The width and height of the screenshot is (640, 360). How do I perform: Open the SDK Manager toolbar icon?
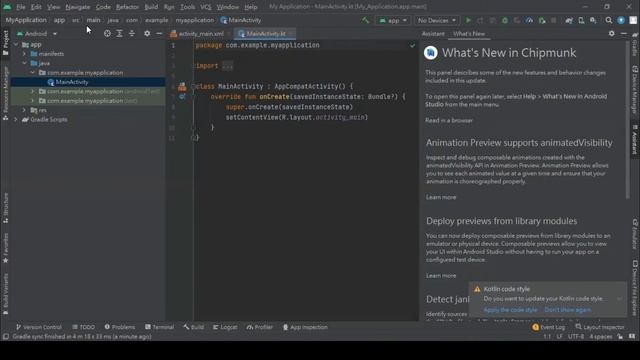click(x=593, y=20)
